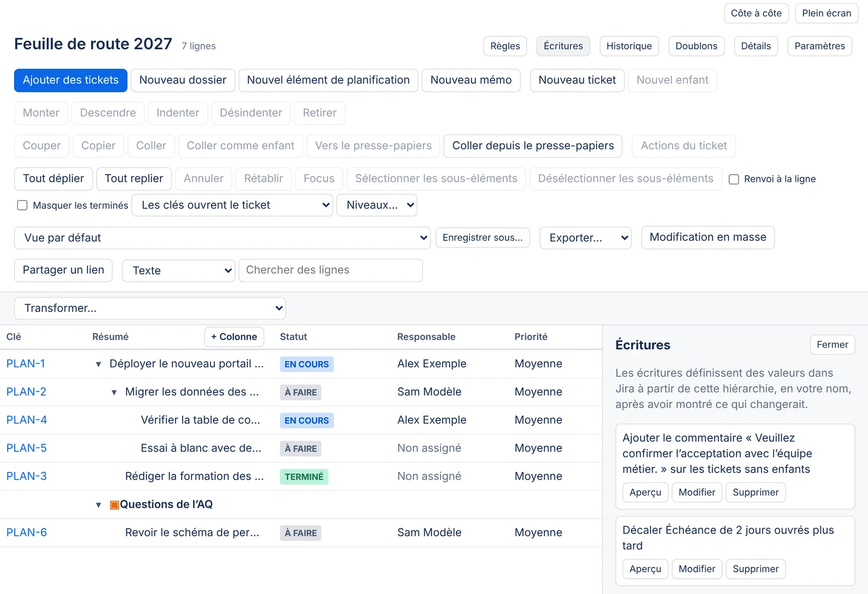Click Ajouter des tickets button

pyautogui.click(x=71, y=80)
